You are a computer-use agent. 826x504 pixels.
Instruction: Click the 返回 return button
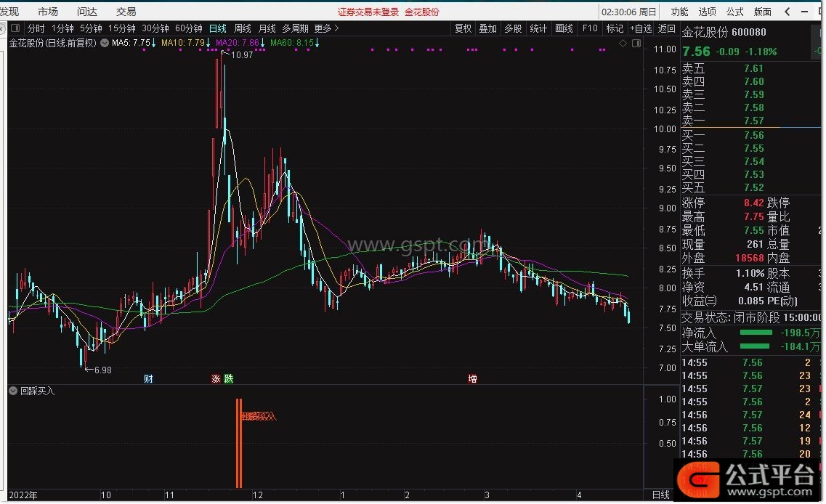[x=666, y=28]
